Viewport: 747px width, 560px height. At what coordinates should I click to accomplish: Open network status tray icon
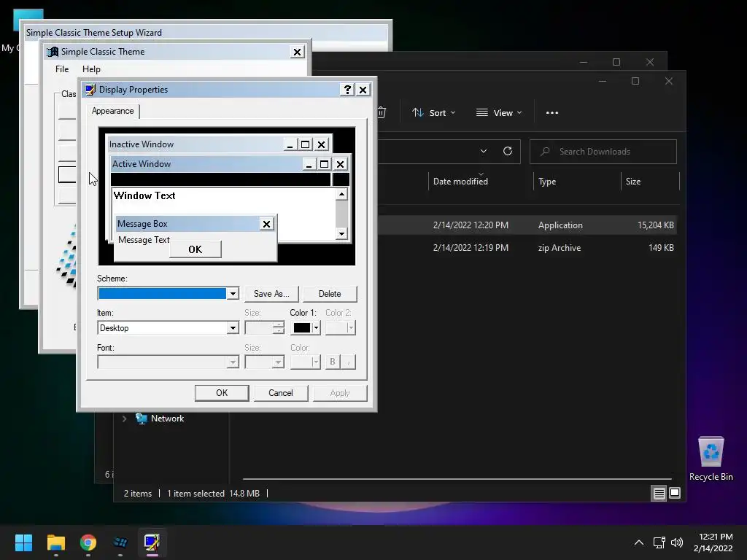tap(659, 542)
